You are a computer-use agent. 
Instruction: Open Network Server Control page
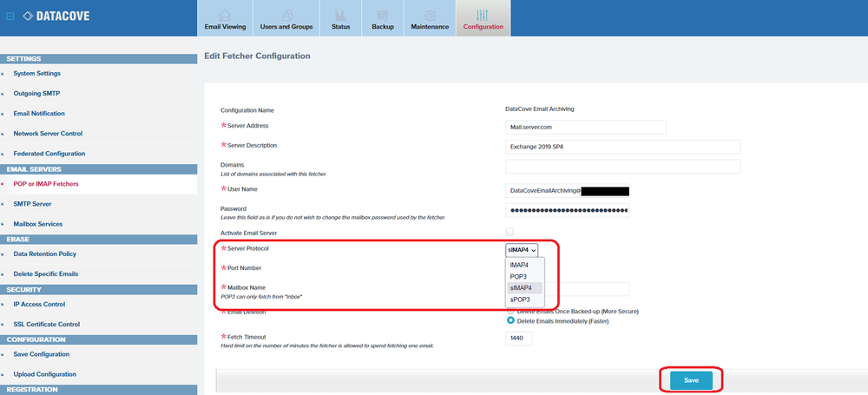pos(48,134)
